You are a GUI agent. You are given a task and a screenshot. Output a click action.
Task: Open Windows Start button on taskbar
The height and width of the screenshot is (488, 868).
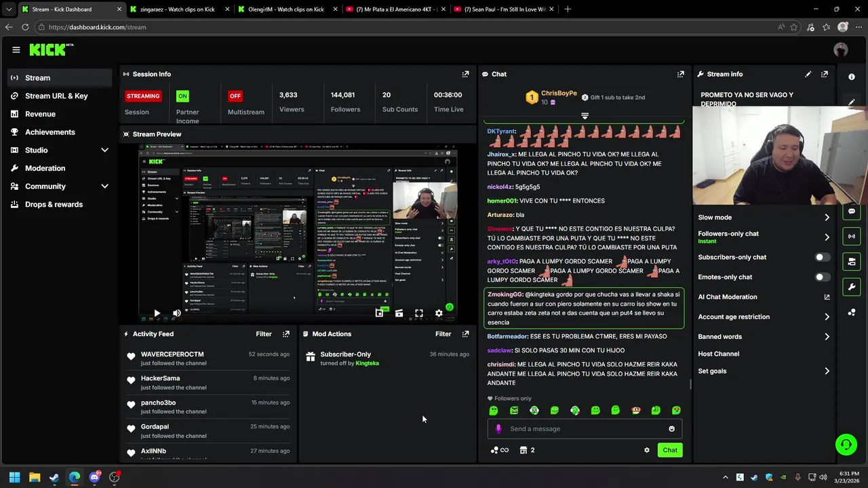click(14, 477)
